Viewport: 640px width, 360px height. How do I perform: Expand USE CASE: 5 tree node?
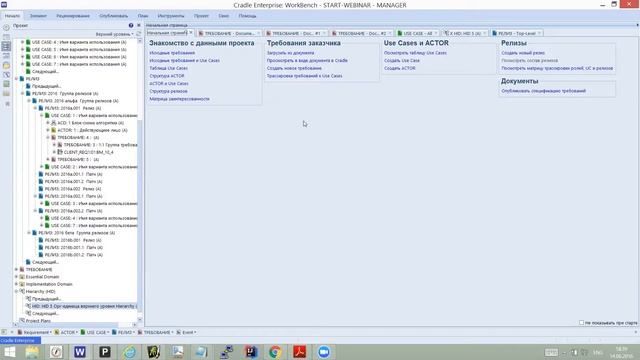pos(22,49)
